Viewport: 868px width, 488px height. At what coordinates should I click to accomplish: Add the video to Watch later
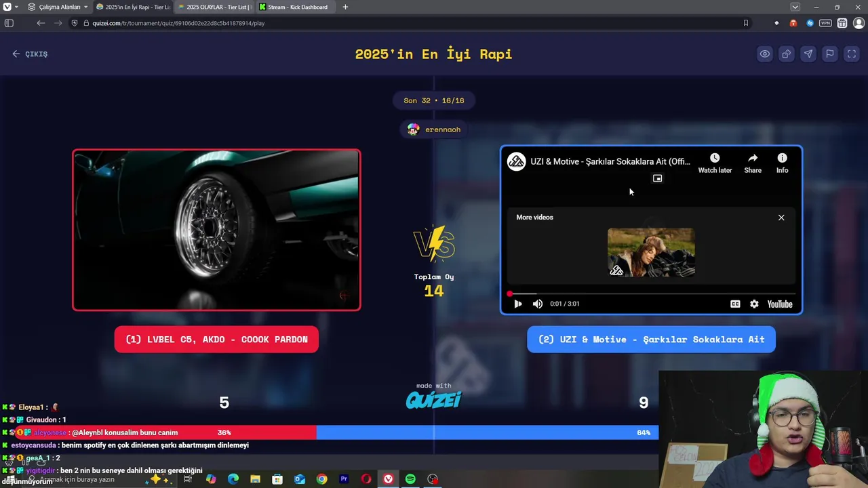point(715,163)
